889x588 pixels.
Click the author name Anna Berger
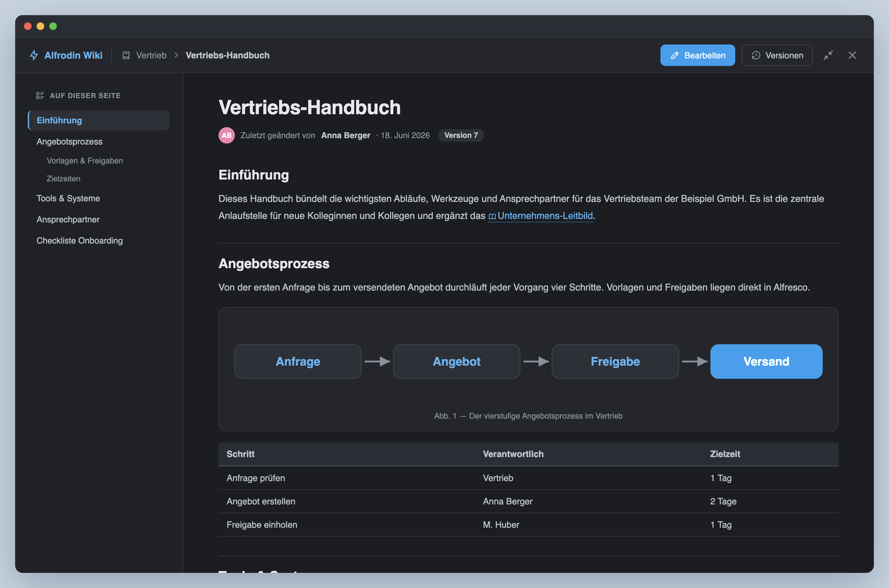[x=346, y=135]
